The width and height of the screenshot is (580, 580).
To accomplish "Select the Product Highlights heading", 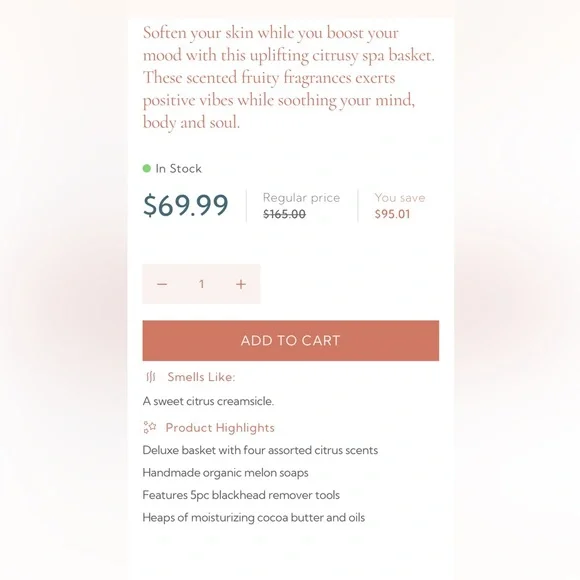I will 220,428.
